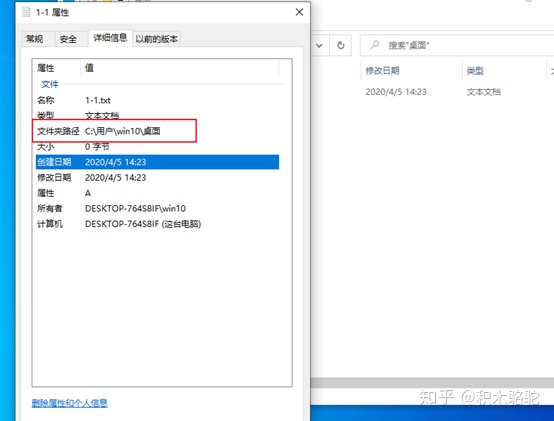
Task: Click the 文件 group header
Action: point(49,84)
